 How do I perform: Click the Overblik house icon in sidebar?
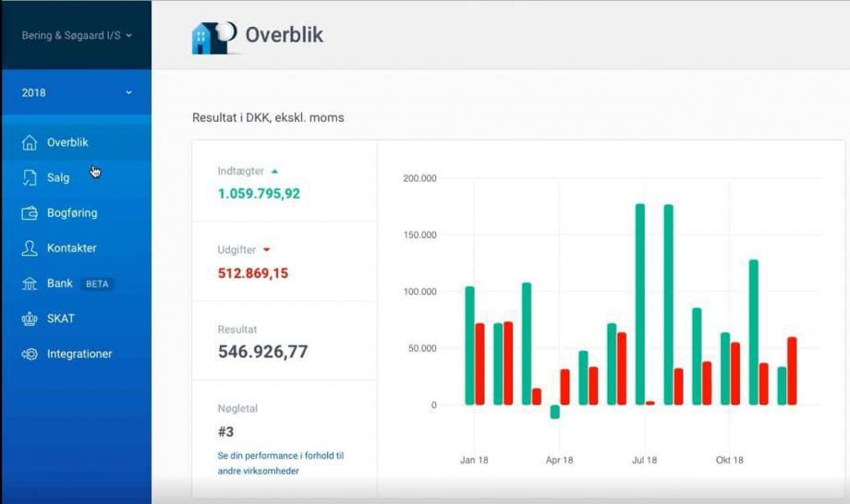coord(30,142)
